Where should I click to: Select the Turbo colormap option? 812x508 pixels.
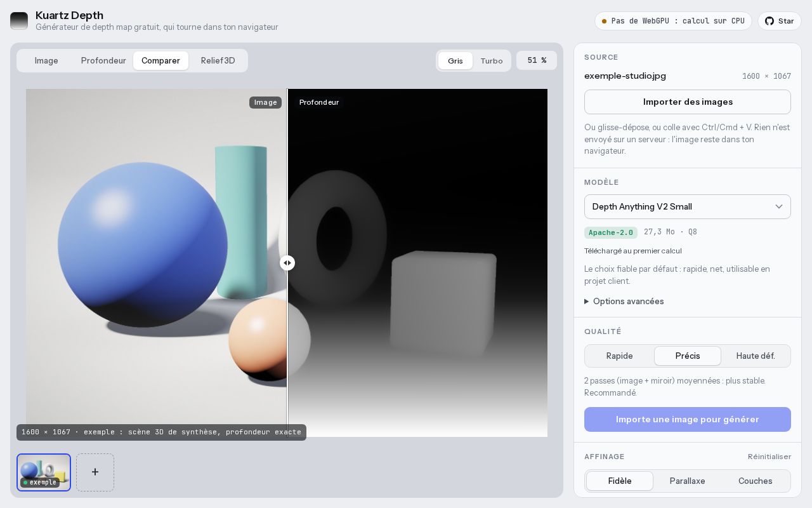click(x=492, y=61)
